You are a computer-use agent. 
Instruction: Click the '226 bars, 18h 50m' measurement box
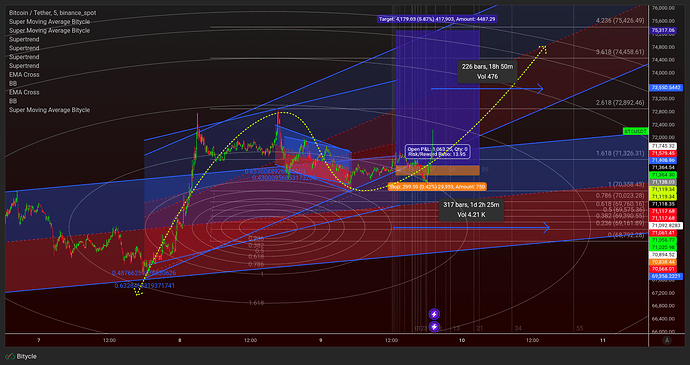point(487,71)
